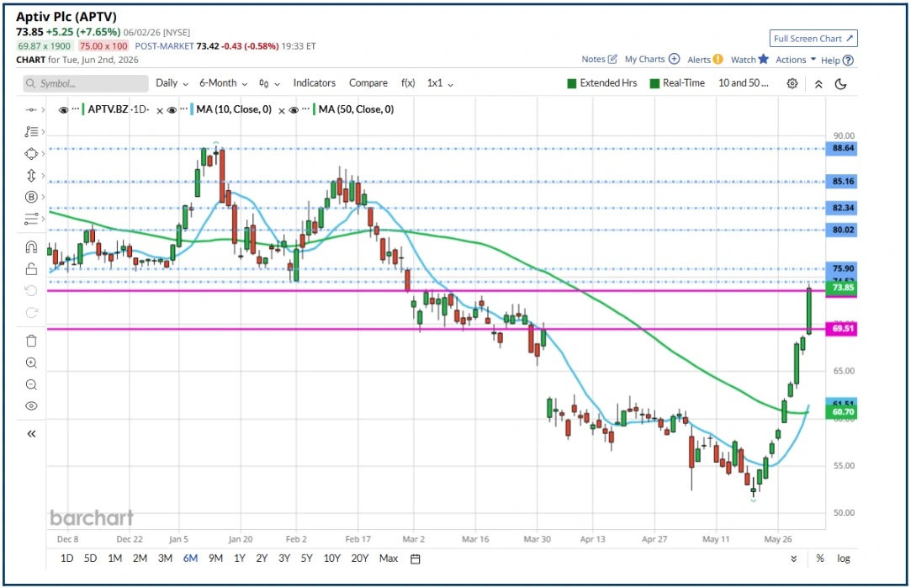This screenshot has height=588, width=911.
Task: Choose the shapes drawing tool
Action: pos(31,154)
